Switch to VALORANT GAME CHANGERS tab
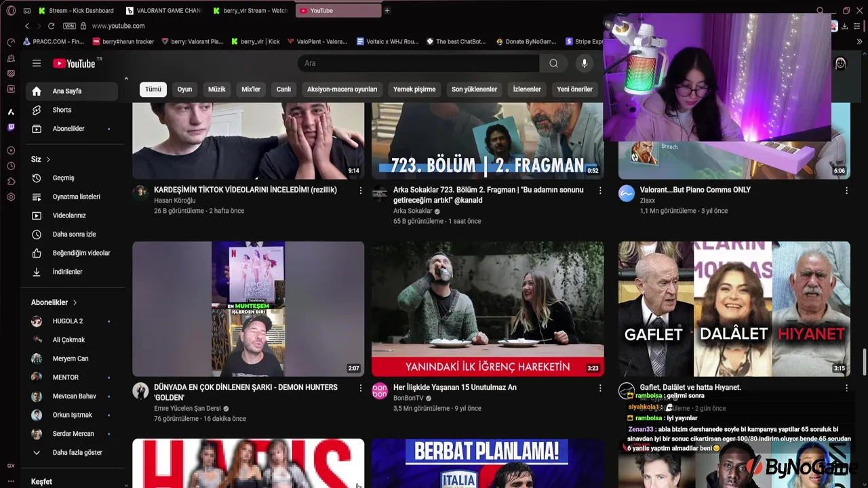 tap(164, 10)
